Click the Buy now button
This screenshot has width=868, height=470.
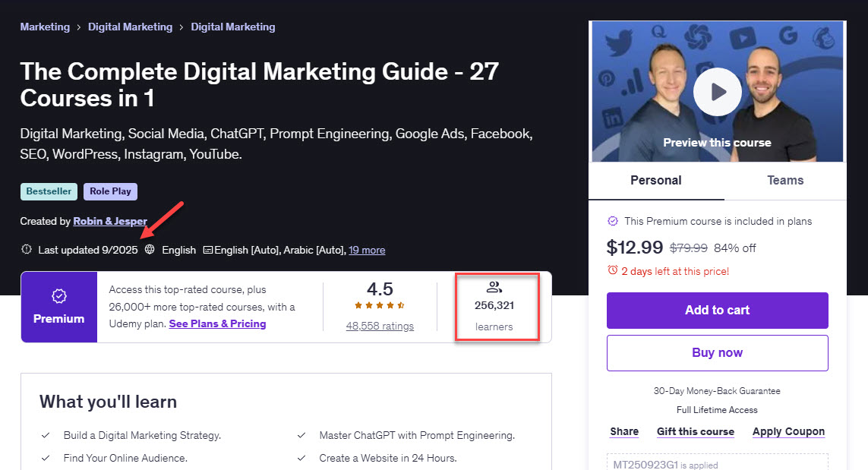718,352
